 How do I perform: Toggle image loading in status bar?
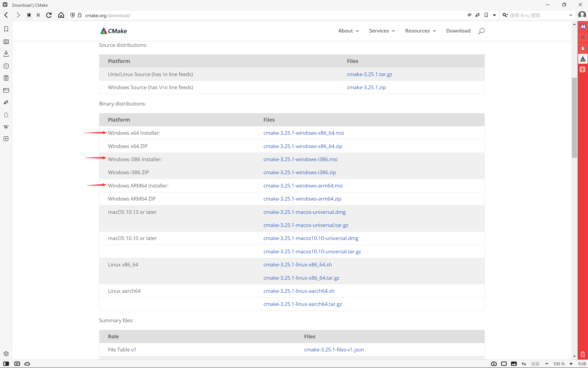tap(514, 364)
